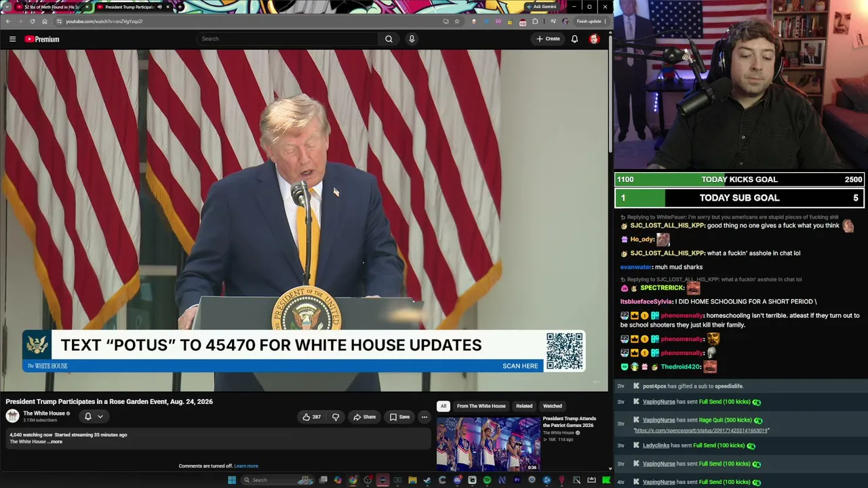Dislike the Rose Garden video
Image resolution: width=868 pixels, height=488 pixels.
[x=335, y=417]
